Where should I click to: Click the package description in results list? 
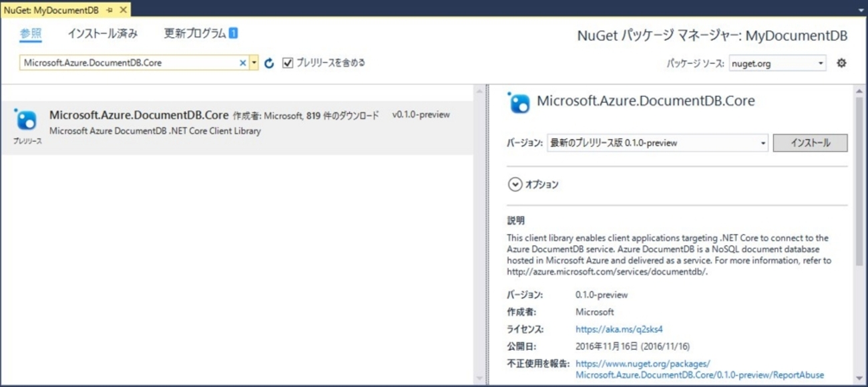155,131
